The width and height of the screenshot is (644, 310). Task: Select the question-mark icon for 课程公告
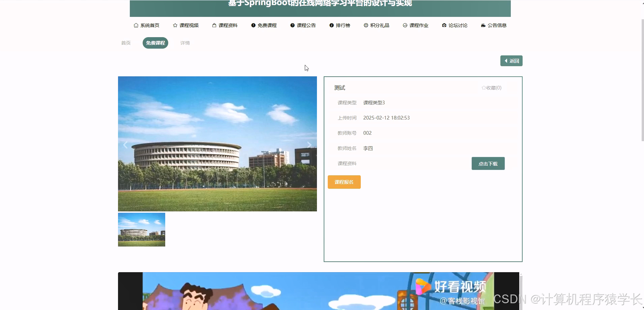[292, 25]
